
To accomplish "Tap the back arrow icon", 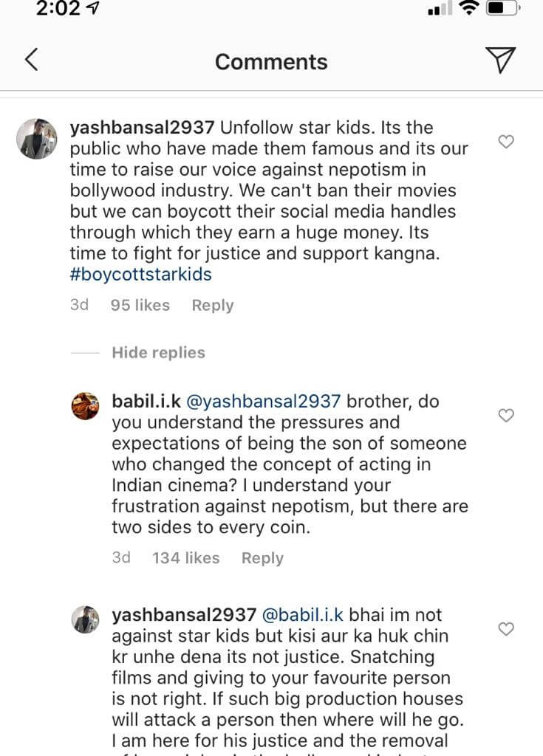I will point(31,61).
